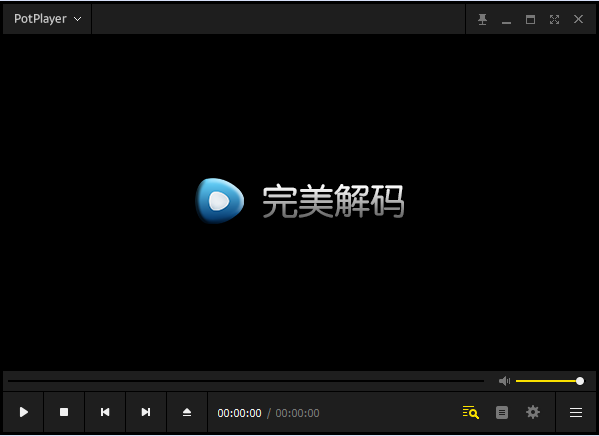
Task: Click the Stop playback button
Action: tap(64, 412)
